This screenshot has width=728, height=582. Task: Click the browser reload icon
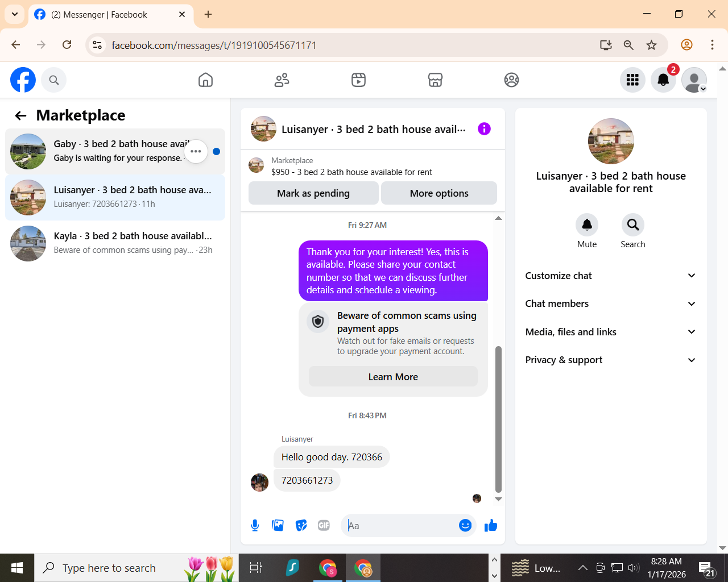click(67, 45)
